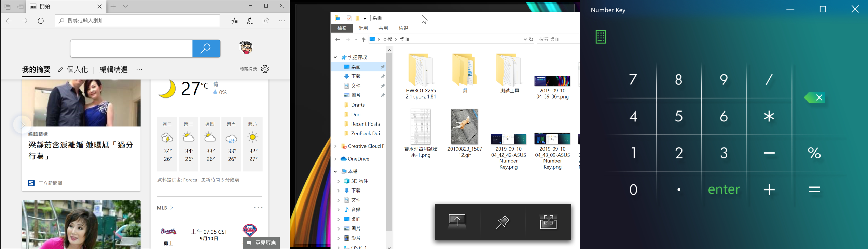
Task: Click the move-window-up arrow icon in popup
Action: 457,221
